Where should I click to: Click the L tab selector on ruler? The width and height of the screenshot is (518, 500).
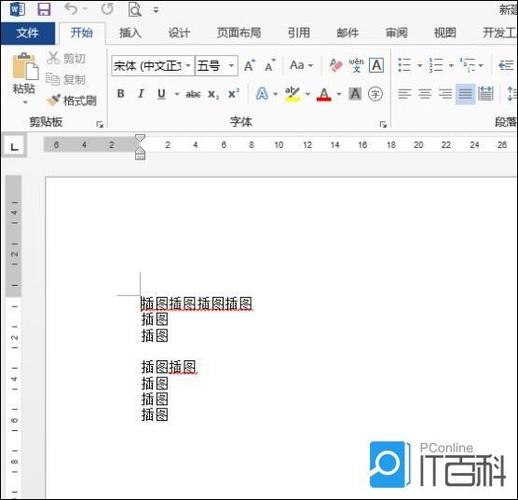(x=14, y=146)
